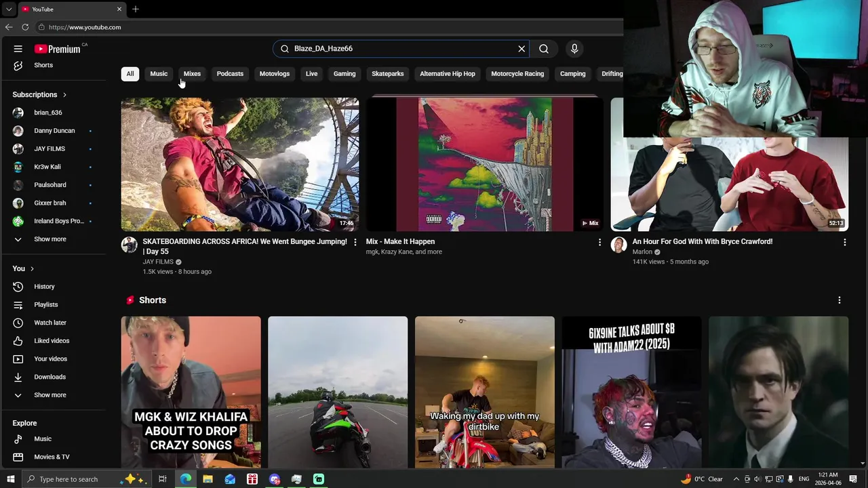Select the Gaming filter chip
This screenshot has width=868, height=488.
click(x=344, y=74)
